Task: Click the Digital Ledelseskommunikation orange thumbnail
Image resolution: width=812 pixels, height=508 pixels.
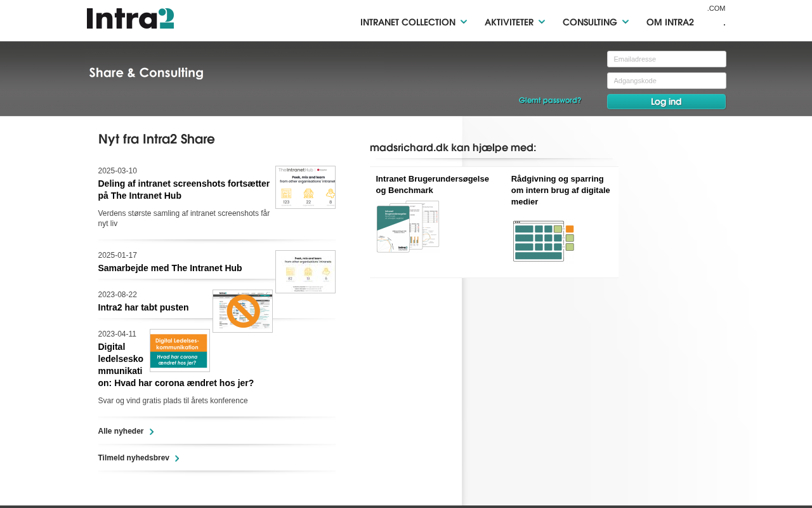Action: (x=180, y=351)
